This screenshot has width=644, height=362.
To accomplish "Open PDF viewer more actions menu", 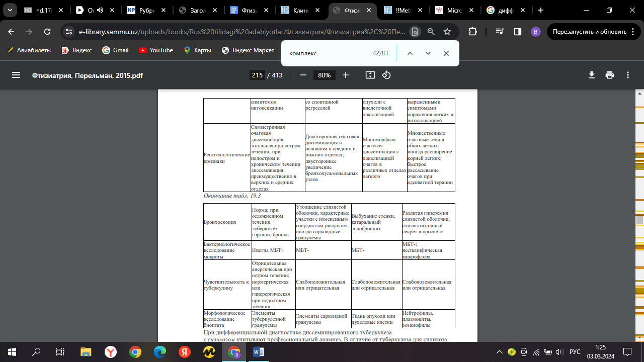I will click(628, 75).
